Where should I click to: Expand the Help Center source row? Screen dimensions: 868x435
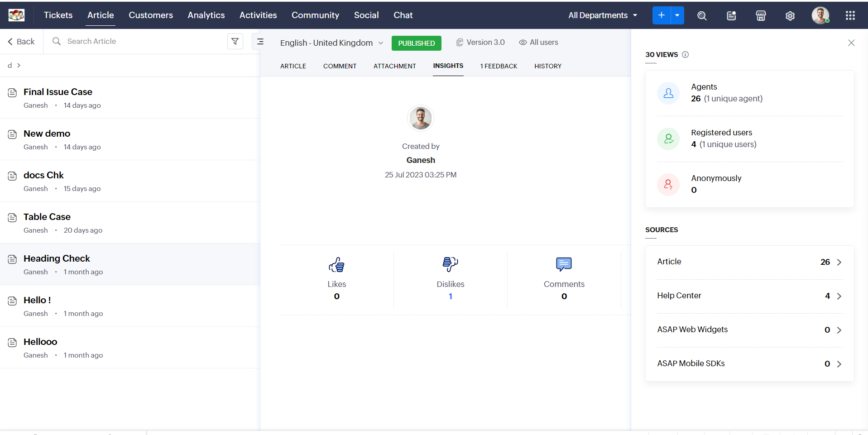click(x=749, y=296)
